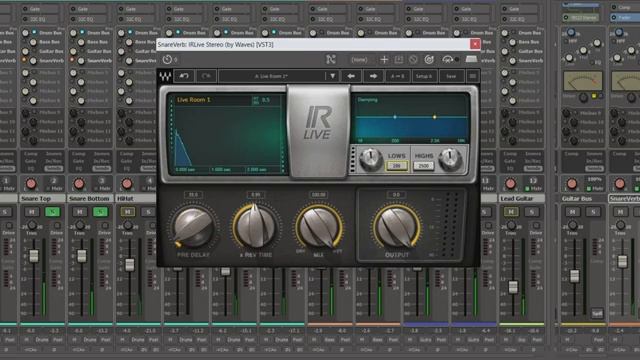Click the Rev Time knob
640x360 pixels.
click(x=256, y=227)
